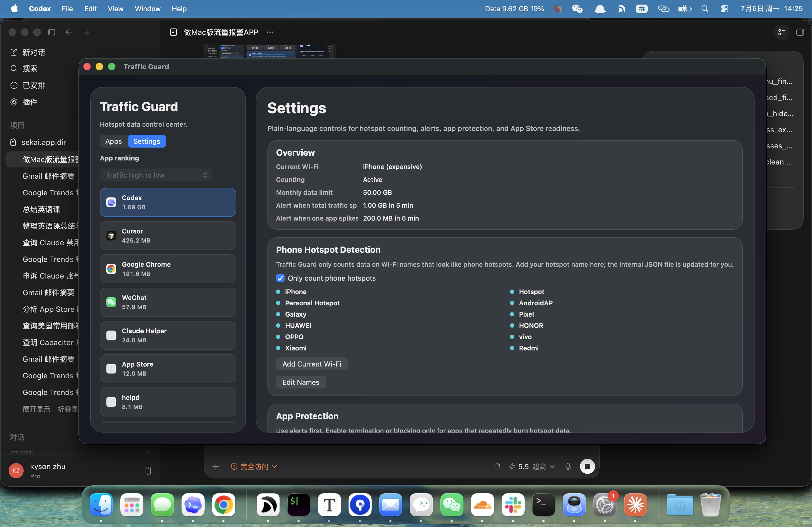Open the Codex menu in menu bar
812x527 pixels.
pyautogui.click(x=40, y=9)
